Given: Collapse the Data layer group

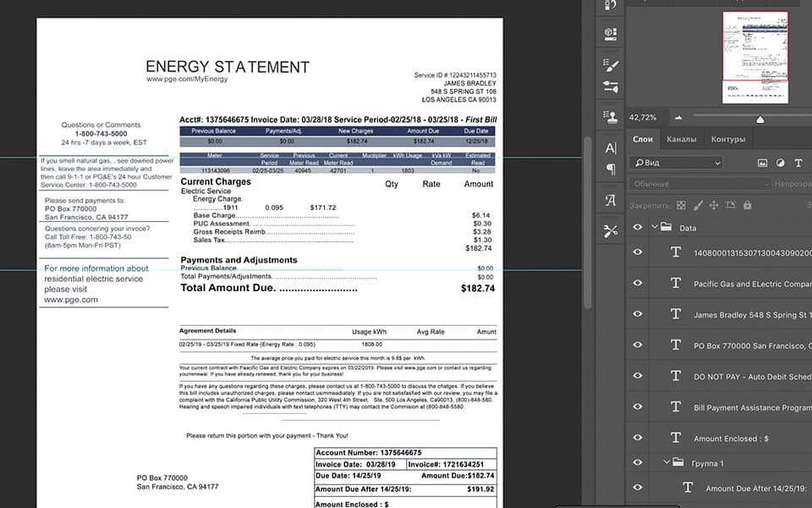Looking at the screenshot, I should point(654,227).
